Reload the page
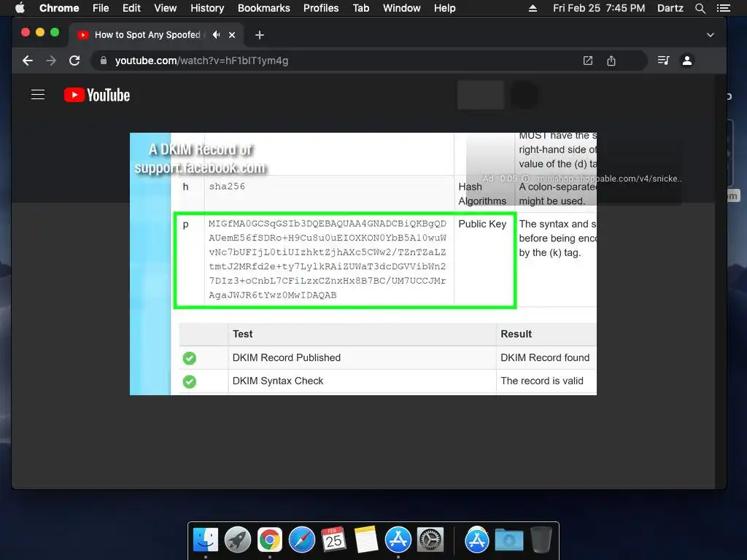The image size is (747, 560). tap(74, 61)
